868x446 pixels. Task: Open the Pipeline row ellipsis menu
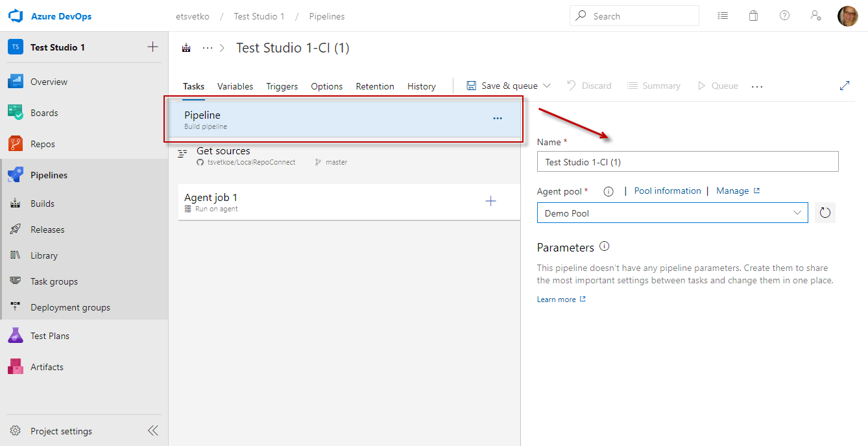498,119
